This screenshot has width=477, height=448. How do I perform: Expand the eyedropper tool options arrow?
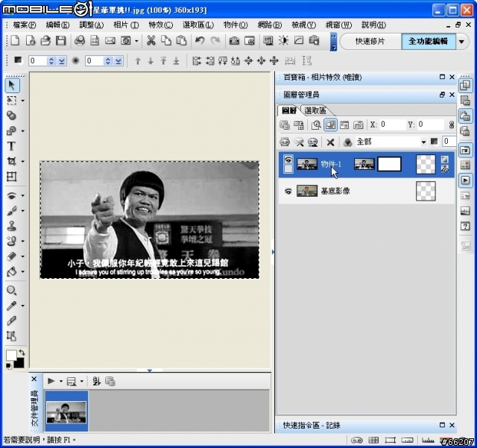point(23,306)
